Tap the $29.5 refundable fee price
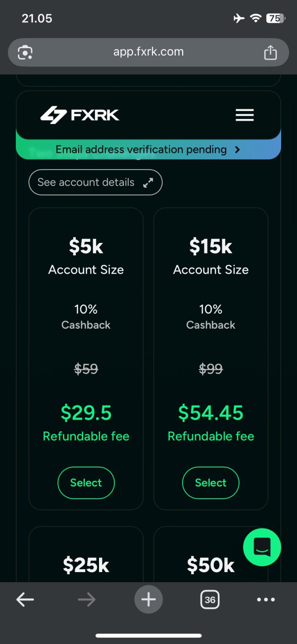Image resolution: width=297 pixels, height=644 pixels. click(x=86, y=412)
